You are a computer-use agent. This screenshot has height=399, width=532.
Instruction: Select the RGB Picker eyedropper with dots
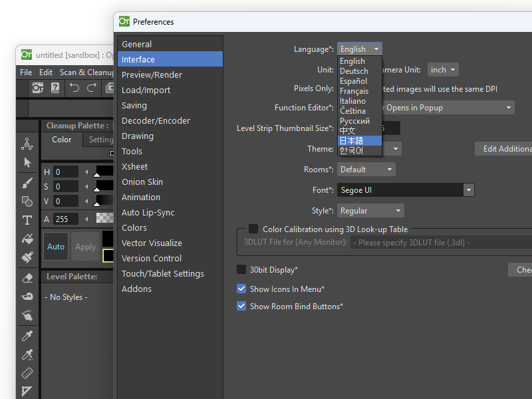[27, 354]
